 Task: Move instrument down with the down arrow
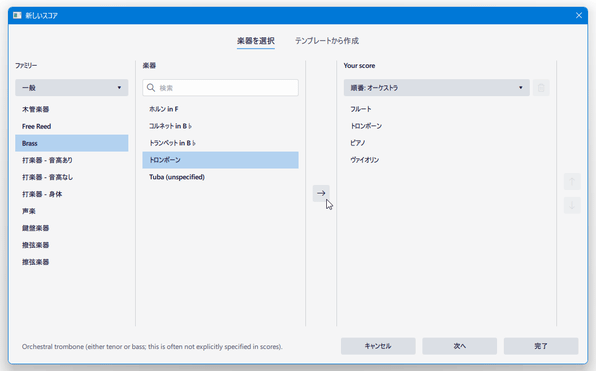click(x=572, y=205)
